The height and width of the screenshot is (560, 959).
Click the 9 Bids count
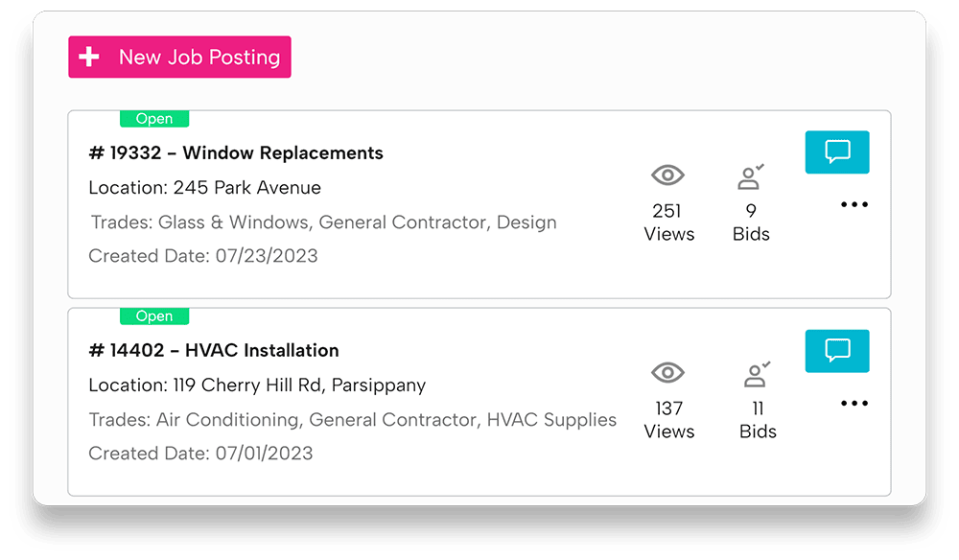point(751,222)
